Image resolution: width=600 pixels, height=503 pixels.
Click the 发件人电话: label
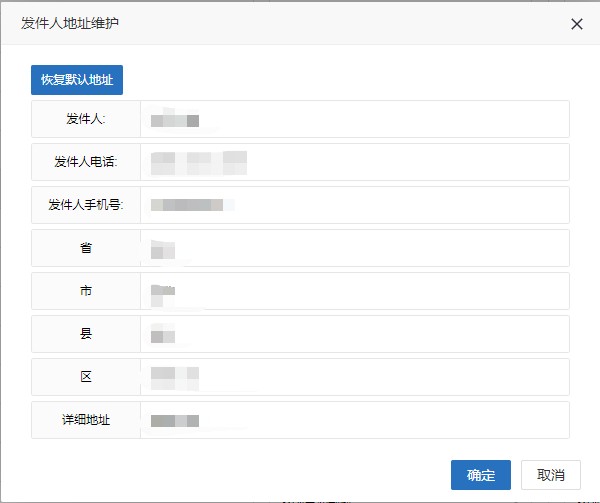coord(86,162)
